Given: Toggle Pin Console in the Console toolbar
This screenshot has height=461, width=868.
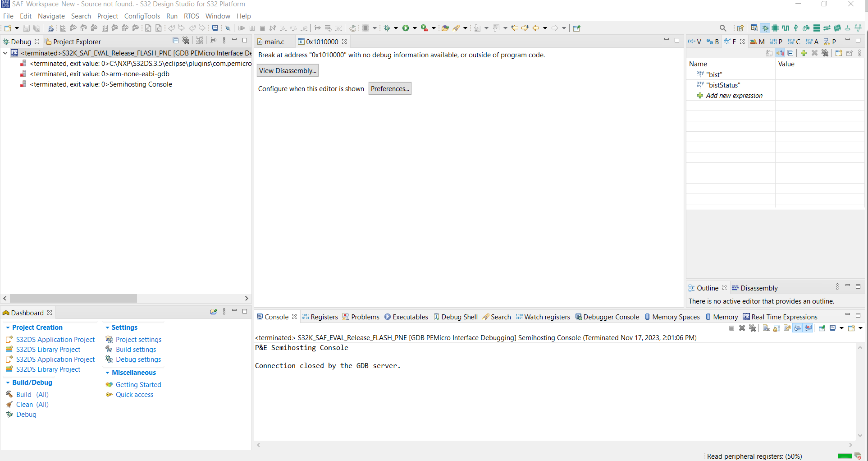Looking at the screenshot, I should [x=822, y=328].
